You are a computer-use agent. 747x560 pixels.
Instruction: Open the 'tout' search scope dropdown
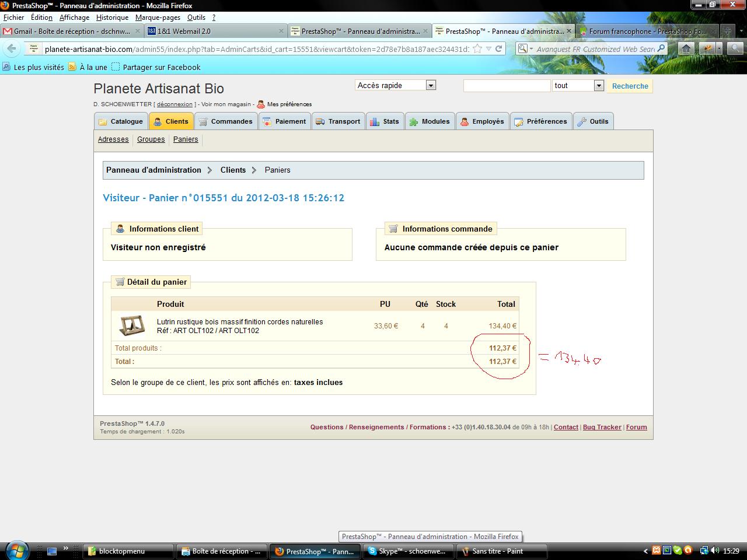[578, 86]
